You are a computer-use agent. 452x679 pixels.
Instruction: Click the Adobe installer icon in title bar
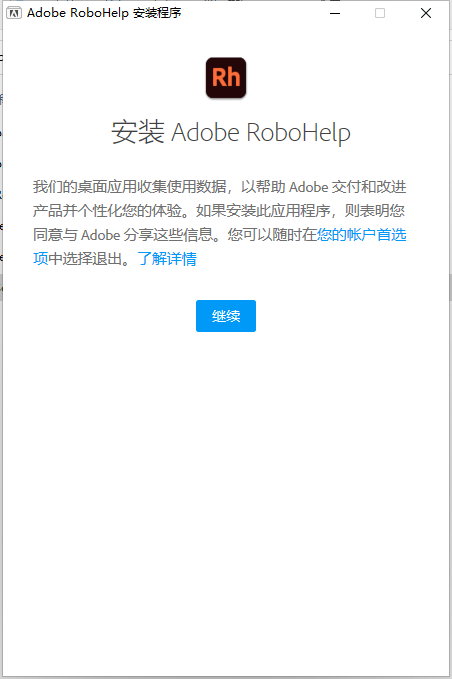13,13
